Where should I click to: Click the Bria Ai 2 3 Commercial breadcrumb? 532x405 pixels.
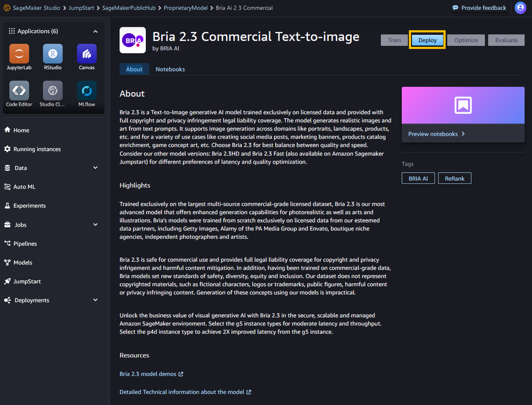(x=244, y=8)
